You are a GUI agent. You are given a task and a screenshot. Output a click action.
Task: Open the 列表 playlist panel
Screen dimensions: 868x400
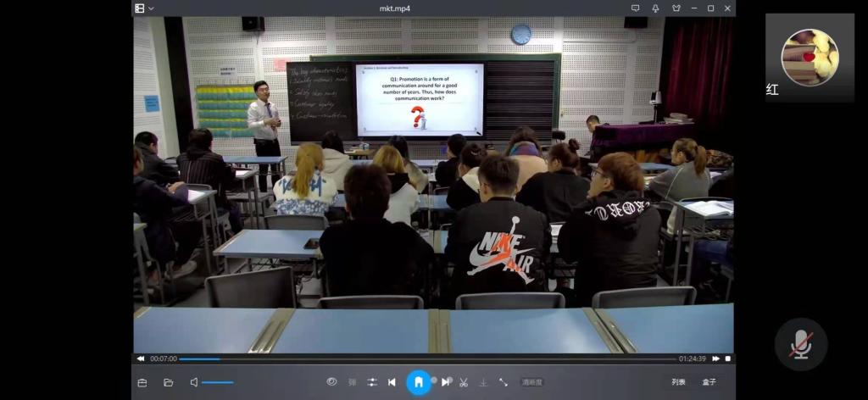(x=678, y=382)
